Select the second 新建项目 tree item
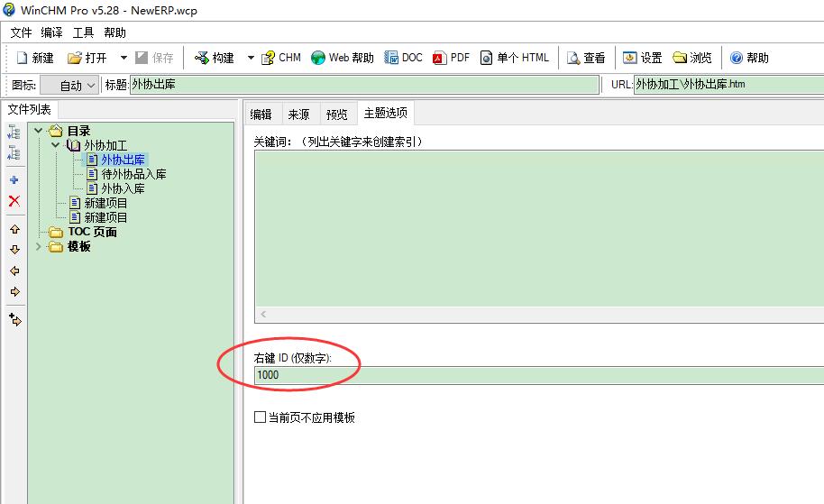Image resolution: width=824 pixels, height=504 pixels. 105,217
